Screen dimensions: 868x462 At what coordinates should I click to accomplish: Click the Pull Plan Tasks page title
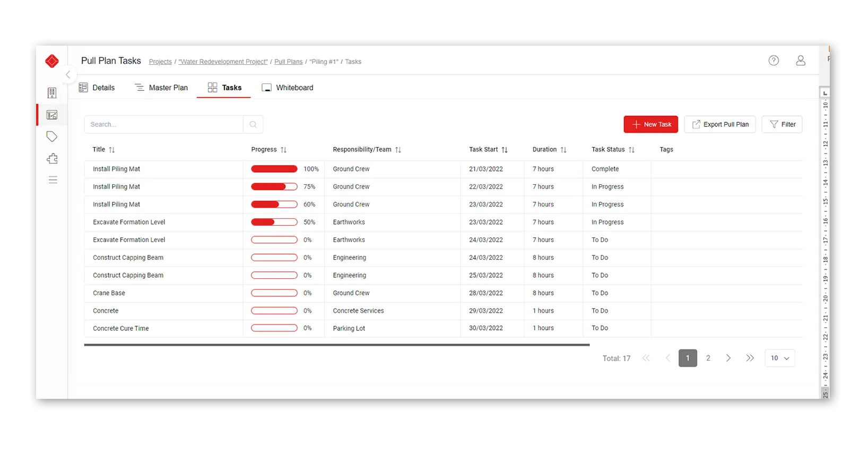[x=111, y=61]
